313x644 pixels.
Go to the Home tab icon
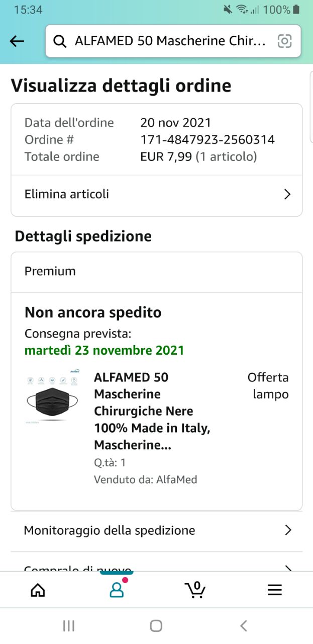click(x=38, y=590)
